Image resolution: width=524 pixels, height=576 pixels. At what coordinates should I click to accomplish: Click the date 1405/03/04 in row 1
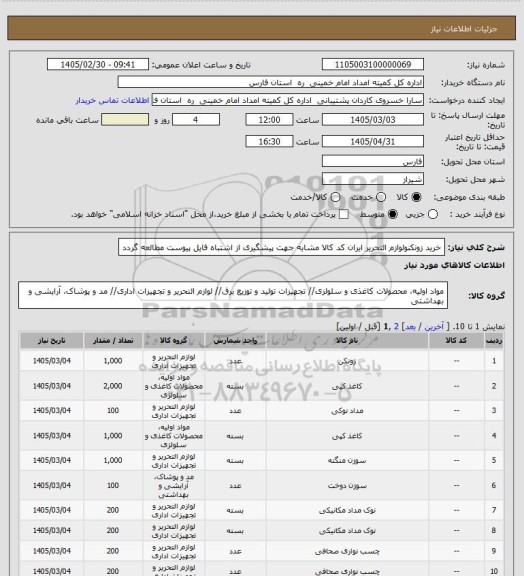coord(51,361)
